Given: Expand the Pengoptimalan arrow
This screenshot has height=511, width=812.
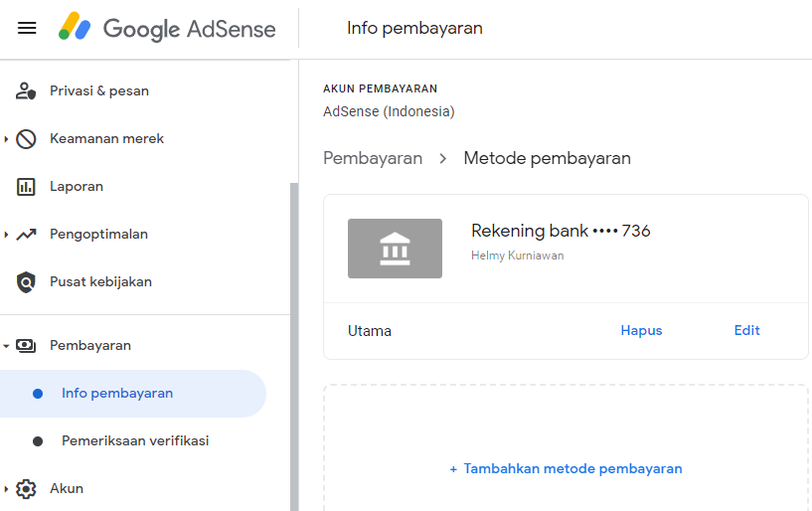Looking at the screenshot, I should click(6, 235).
